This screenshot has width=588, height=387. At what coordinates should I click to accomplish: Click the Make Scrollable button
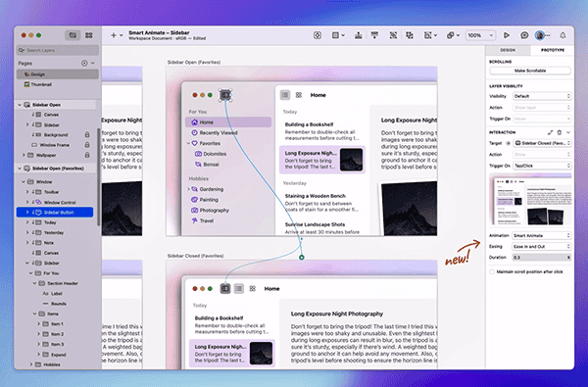[530, 71]
